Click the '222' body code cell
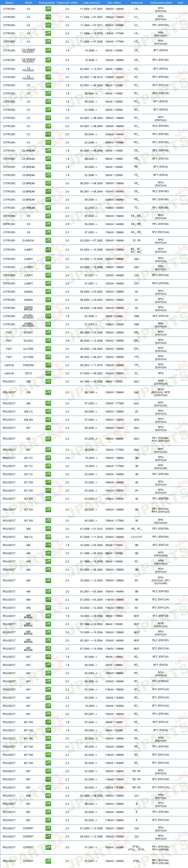The width and height of the screenshot is (188, 868). [137, 836]
